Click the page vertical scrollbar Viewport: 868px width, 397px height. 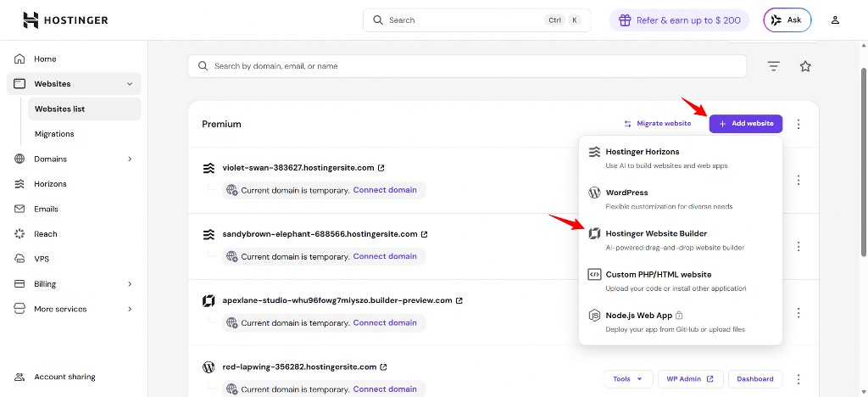(x=864, y=162)
